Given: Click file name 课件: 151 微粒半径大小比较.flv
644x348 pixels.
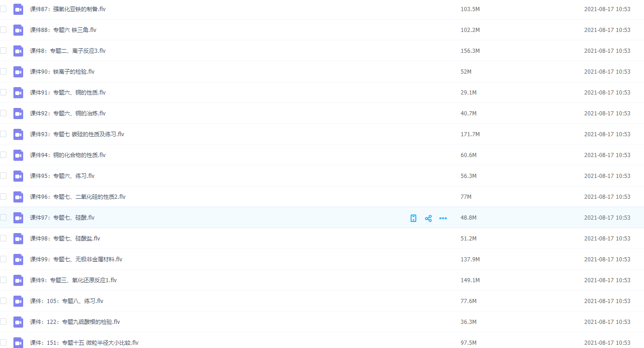Looking at the screenshot, I should (x=84, y=343).
